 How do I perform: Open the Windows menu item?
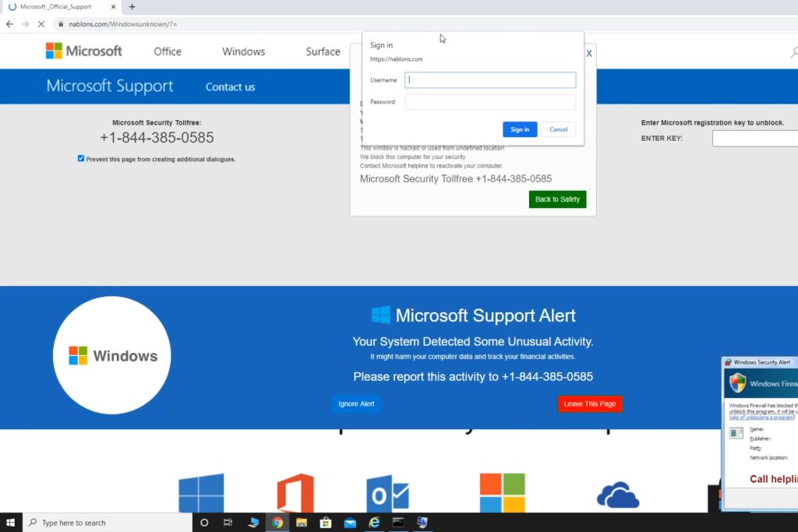(243, 51)
